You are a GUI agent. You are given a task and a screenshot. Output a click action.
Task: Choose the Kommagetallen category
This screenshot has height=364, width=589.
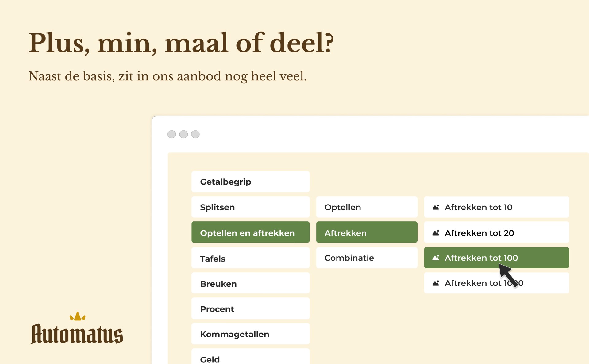(250, 334)
